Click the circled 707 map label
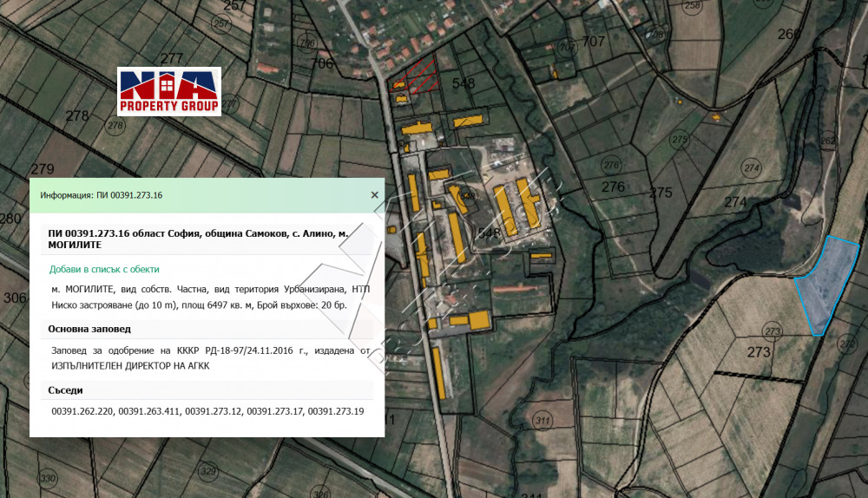The width and height of the screenshot is (868, 498). click(x=567, y=48)
